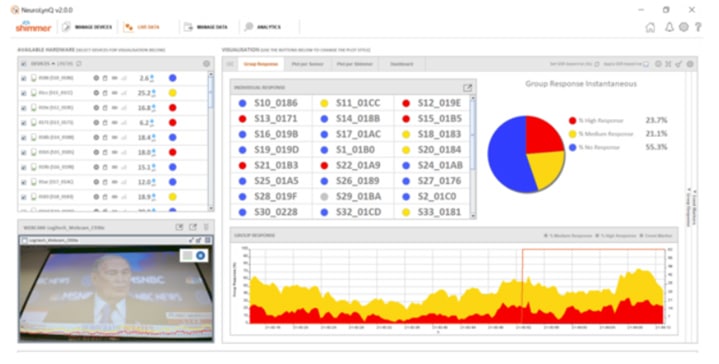The width and height of the screenshot is (719, 364).
Task: Click the red % High Response legend swatch
Action: pyautogui.click(x=572, y=121)
